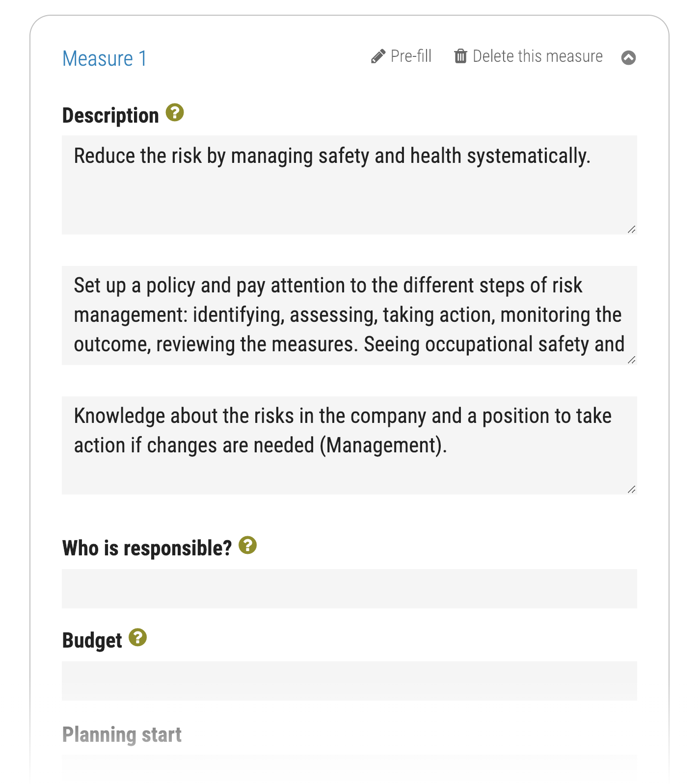The height and width of the screenshot is (784, 698).
Task: Open the Description help question mark
Action: (x=175, y=112)
